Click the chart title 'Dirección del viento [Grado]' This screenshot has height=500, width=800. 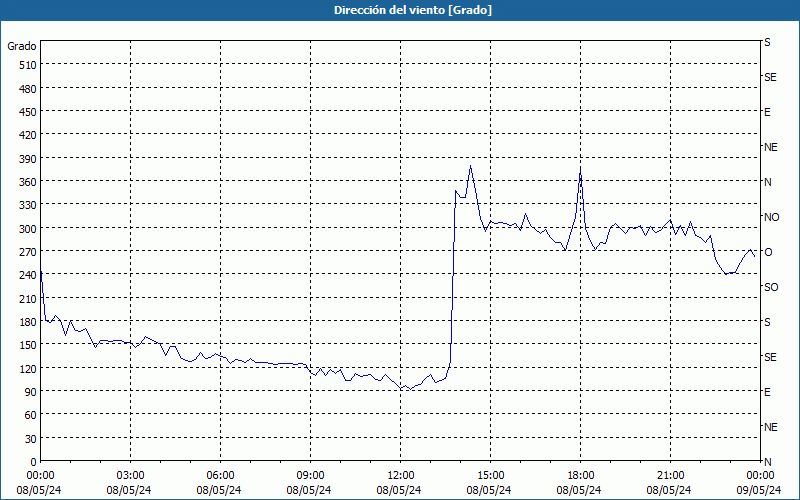click(x=399, y=10)
